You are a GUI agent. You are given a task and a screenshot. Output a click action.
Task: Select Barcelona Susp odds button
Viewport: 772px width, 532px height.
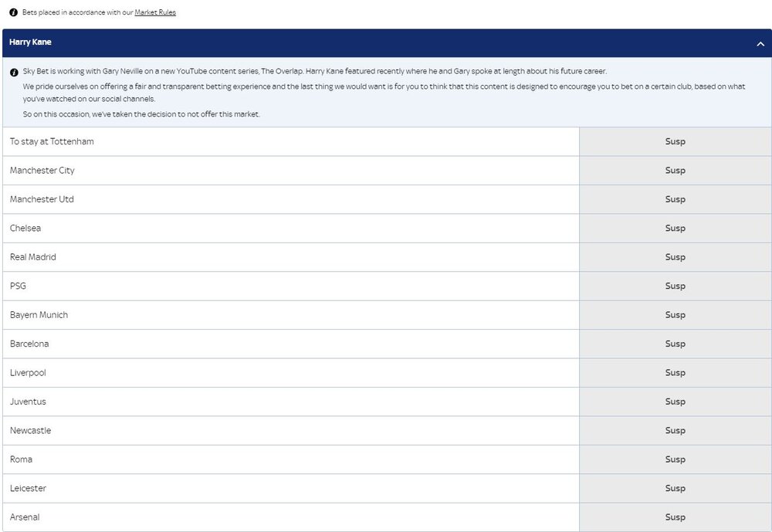pos(675,344)
